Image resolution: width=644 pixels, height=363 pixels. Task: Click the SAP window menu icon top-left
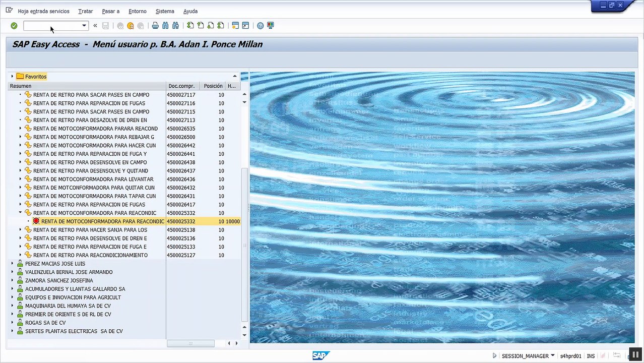pos(9,11)
